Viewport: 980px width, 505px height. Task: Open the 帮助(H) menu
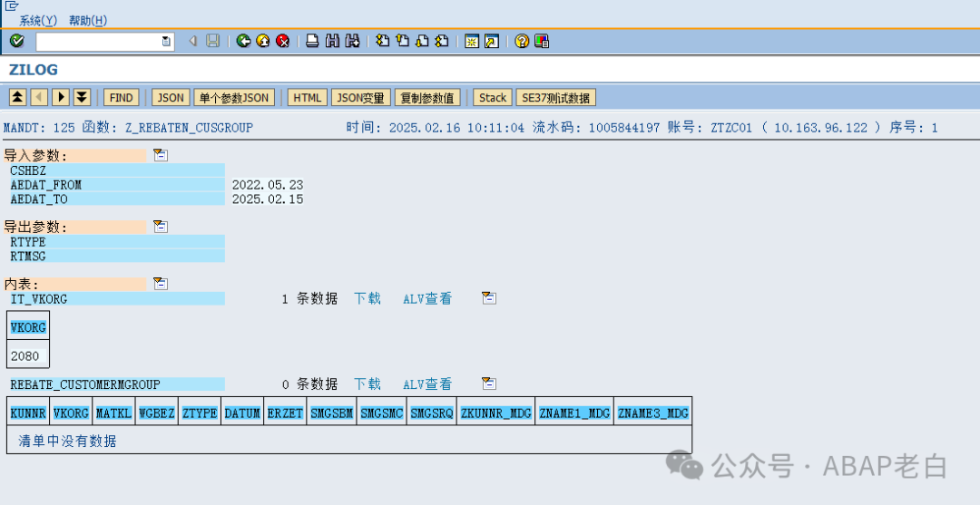pyautogui.click(x=88, y=21)
